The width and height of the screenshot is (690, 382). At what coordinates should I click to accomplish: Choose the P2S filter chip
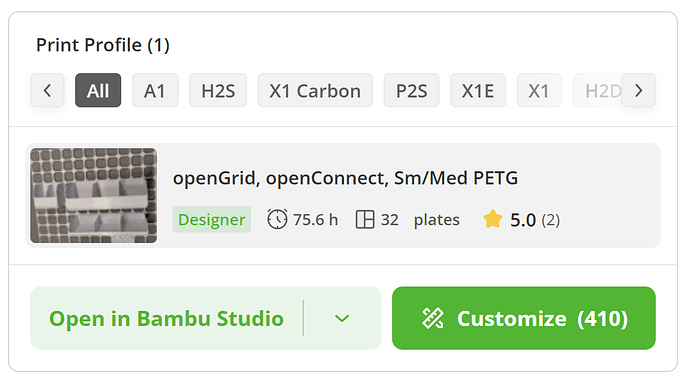[x=411, y=90]
